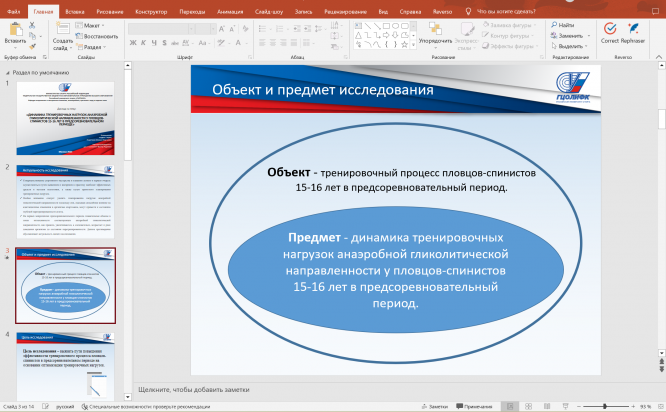This screenshot has height=412, width=666.
Task: Switch to slide sorter view
Action: click(x=530, y=406)
